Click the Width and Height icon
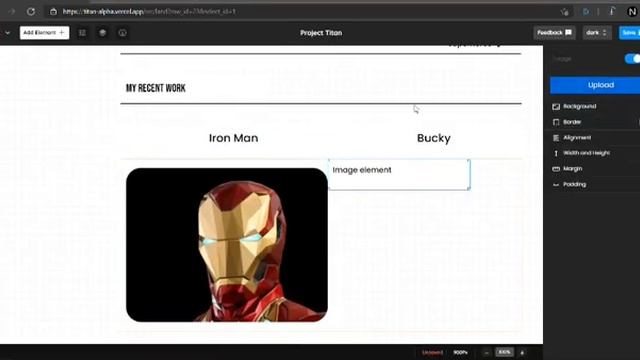This screenshot has height=360, width=640. pyautogui.click(x=556, y=153)
